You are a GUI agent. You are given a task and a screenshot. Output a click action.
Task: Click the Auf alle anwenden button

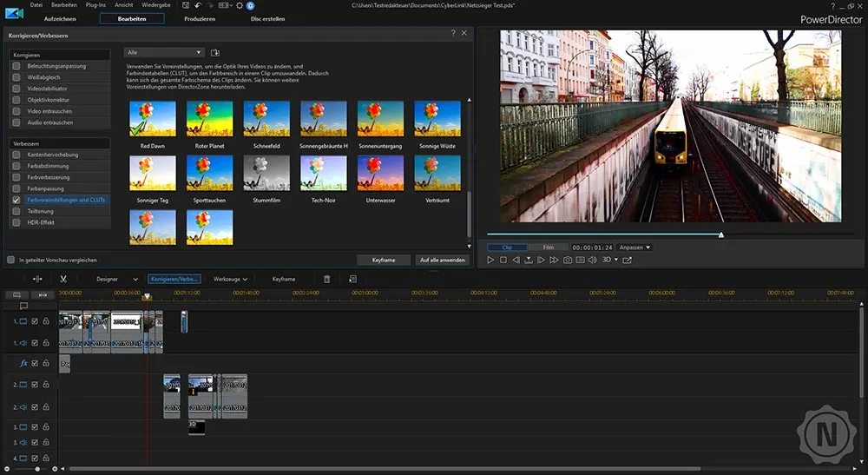[x=443, y=260]
